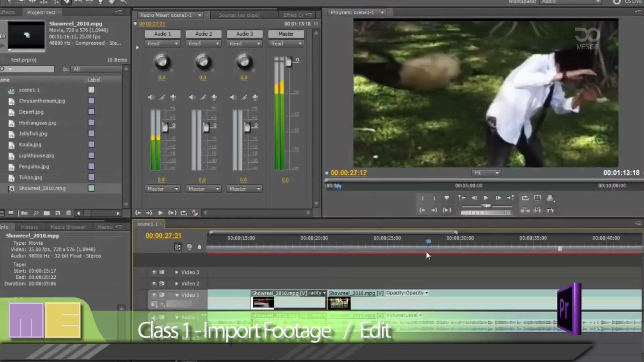The height and width of the screenshot is (362, 644).
Task: Add an unnumbered marker in Program monitor
Action: pos(446,198)
